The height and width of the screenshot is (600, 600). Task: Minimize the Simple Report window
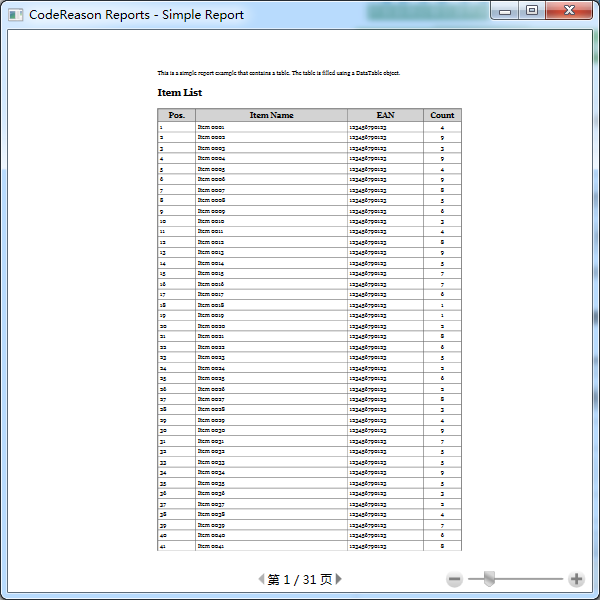click(x=507, y=11)
